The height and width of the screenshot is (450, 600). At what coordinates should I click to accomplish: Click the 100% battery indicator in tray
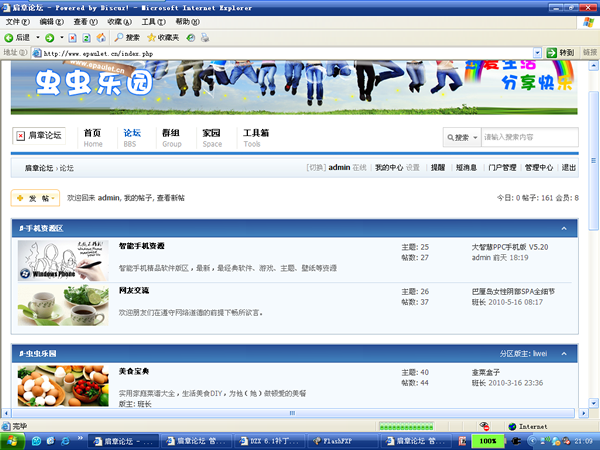tap(488, 441)
